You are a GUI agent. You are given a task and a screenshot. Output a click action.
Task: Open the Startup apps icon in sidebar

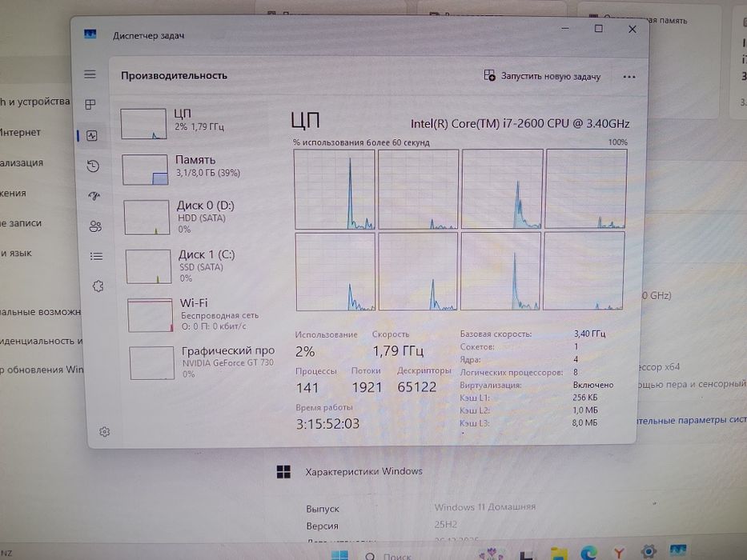coord(94,196)
